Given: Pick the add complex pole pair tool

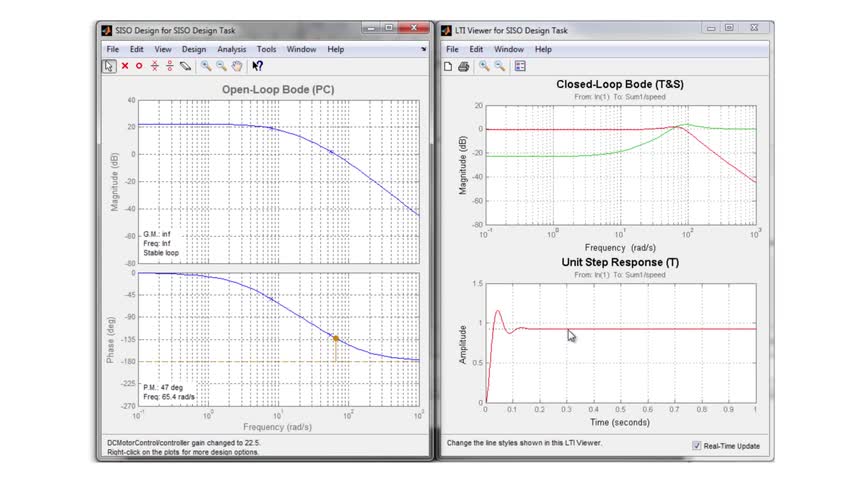Looking at the screenshot, I should (155, 66).
